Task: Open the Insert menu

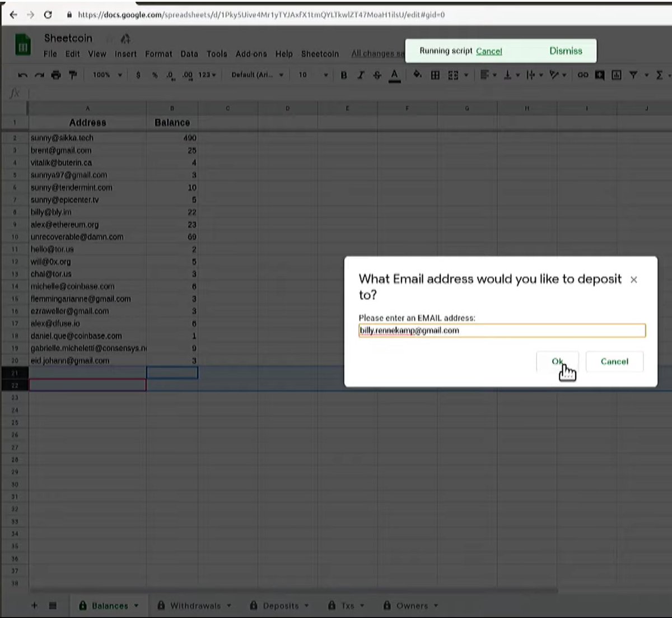Action: (125, 54)
